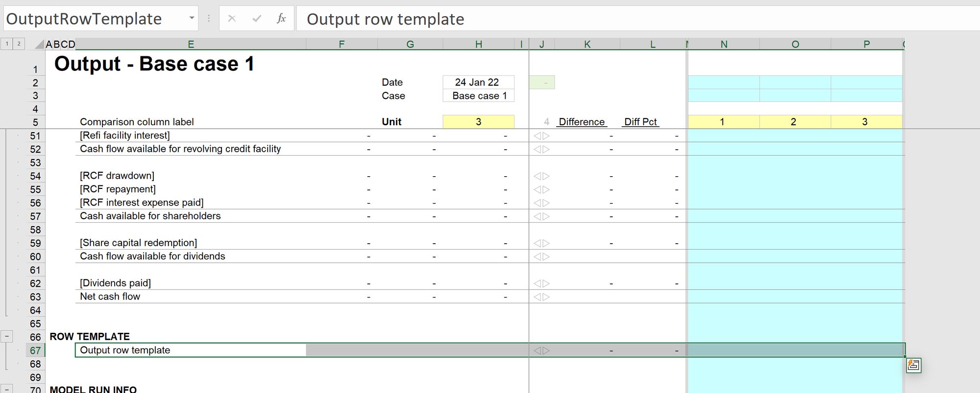Screen dimensions: 980x393
Task: Select column E header
Action: pos(191,45)
